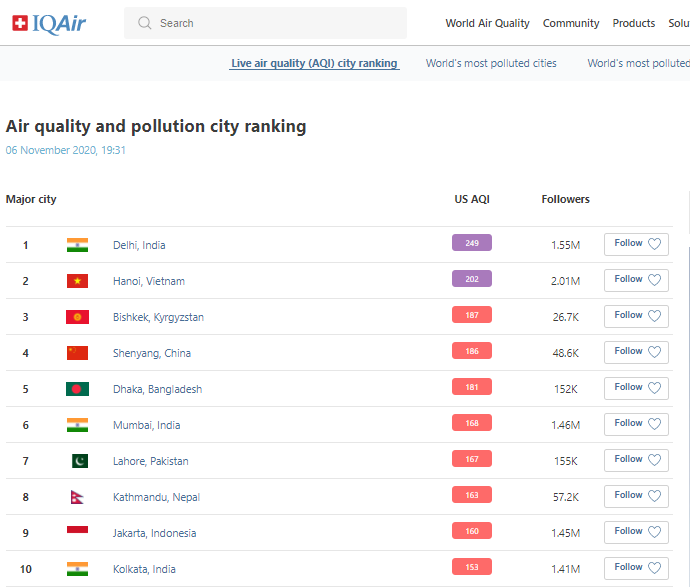Open the Mumbai, India city link
The height and width of the screenshot is (587, 690).
pos(146,425)
